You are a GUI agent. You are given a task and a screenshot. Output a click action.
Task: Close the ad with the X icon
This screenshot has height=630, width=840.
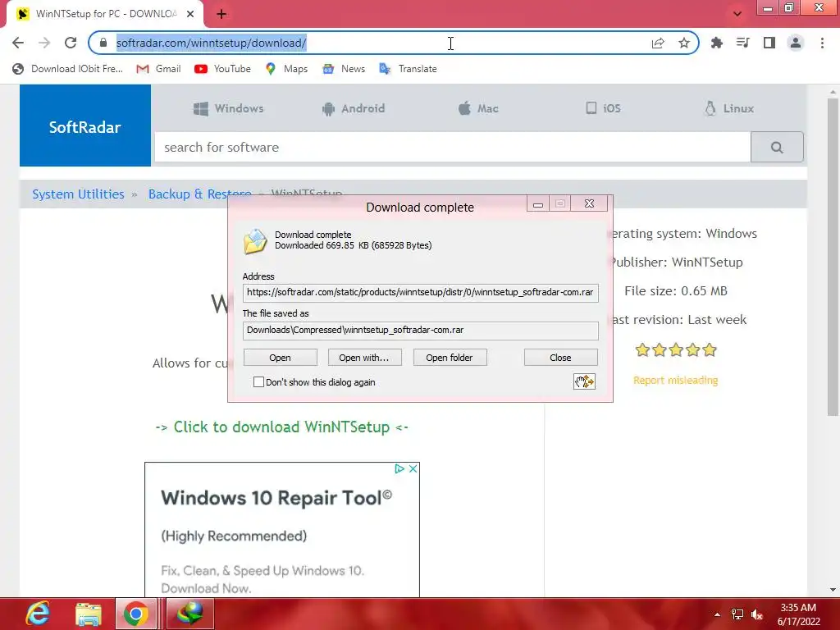(413, 468)
